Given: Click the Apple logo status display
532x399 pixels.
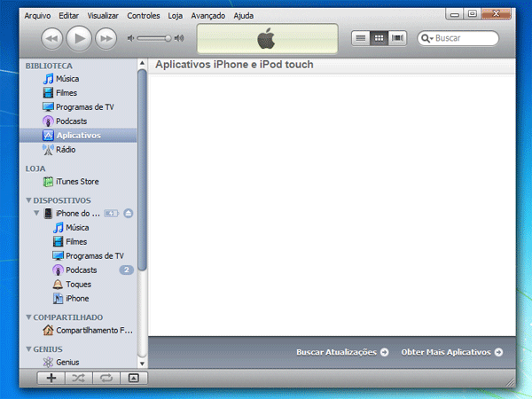Looking at the screenshot, I should click(x=268, y=38).
